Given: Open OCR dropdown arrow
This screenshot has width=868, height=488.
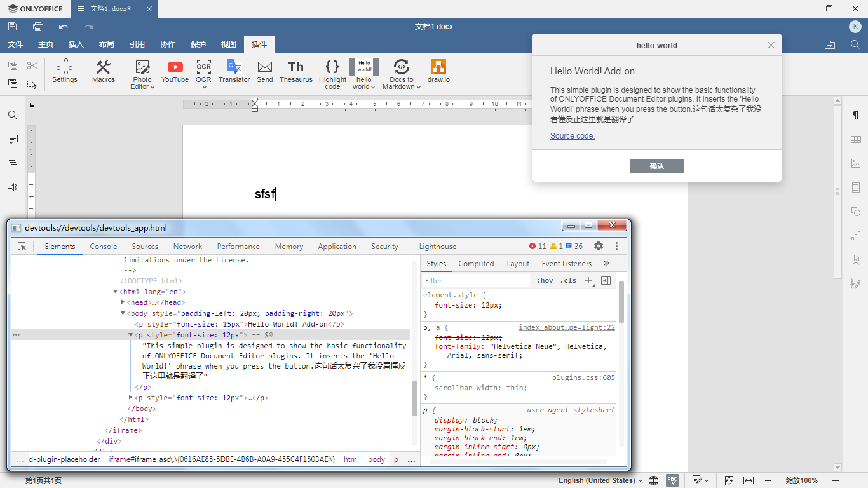Looking at the screenshot, I should (205, 88).
